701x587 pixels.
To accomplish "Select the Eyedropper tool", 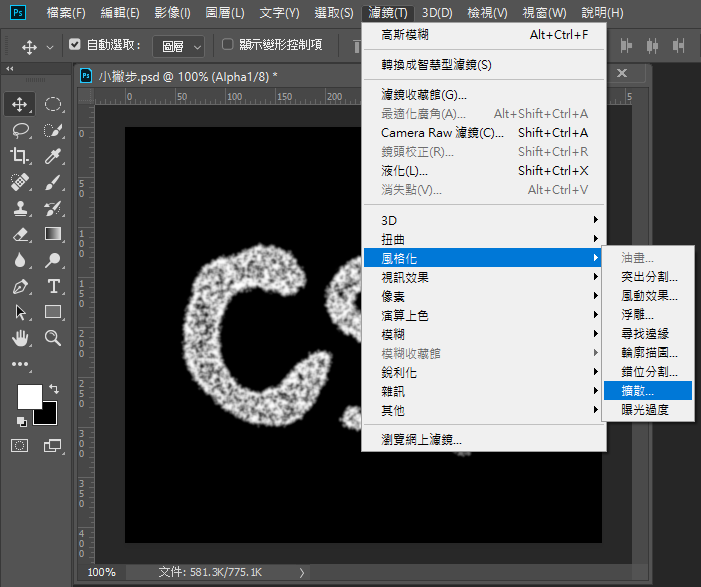I will (x=53, y=156).
